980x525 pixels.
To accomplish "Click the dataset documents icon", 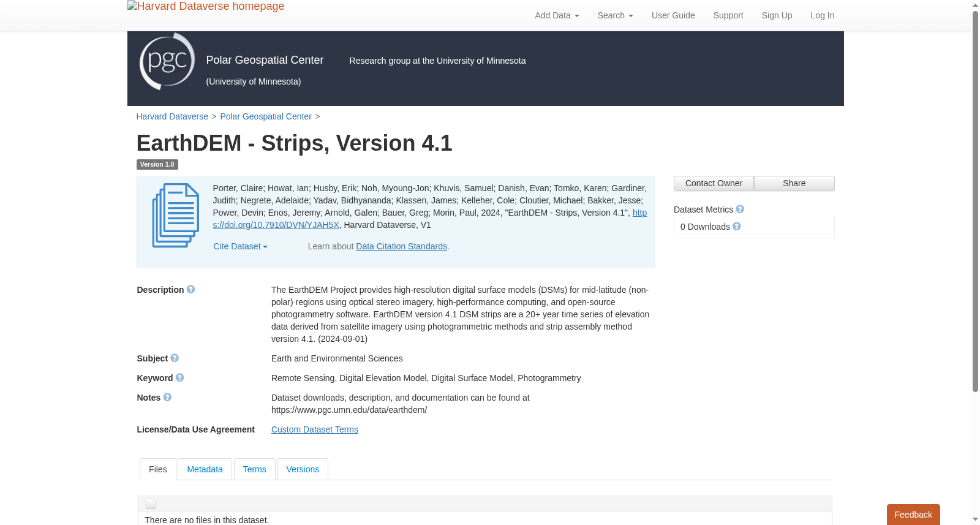I will (x=176, y=216).
